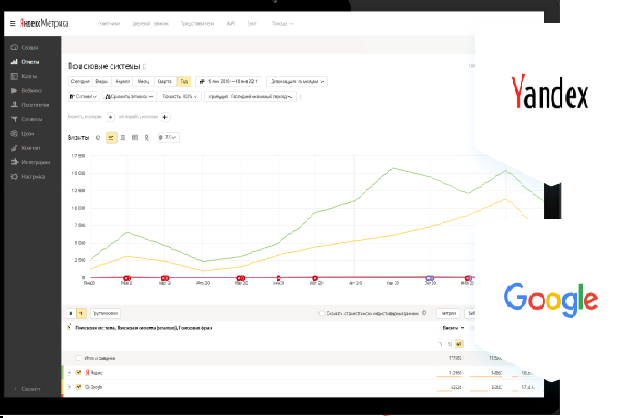Image resolution: width=617 pixels, height=418 pixels.
Task: Add visits condition with the first plus button
Action: 111,117
